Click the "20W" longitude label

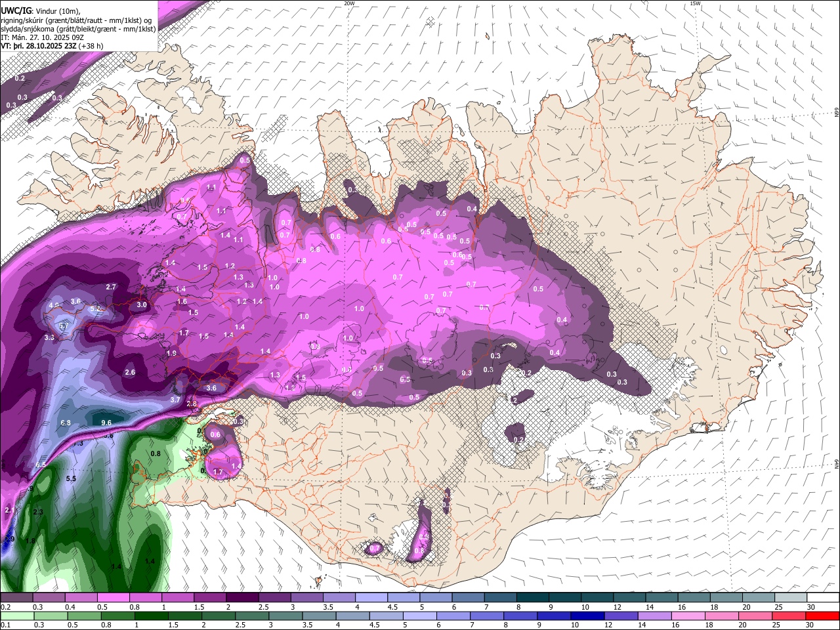[349, 3]
